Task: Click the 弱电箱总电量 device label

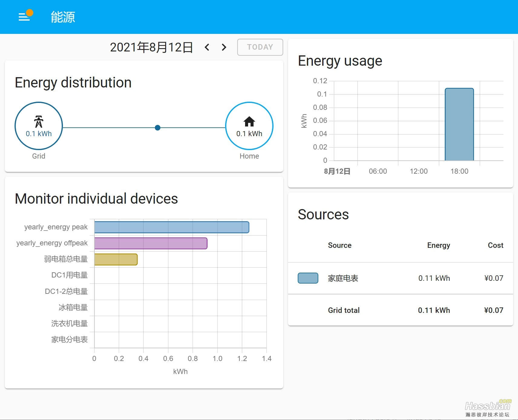Action: click(x=66, y=259)
